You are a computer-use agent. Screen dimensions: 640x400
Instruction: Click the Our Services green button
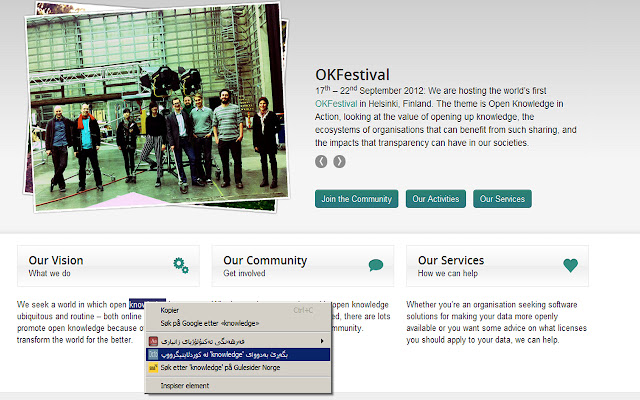[x=502, y=199]
